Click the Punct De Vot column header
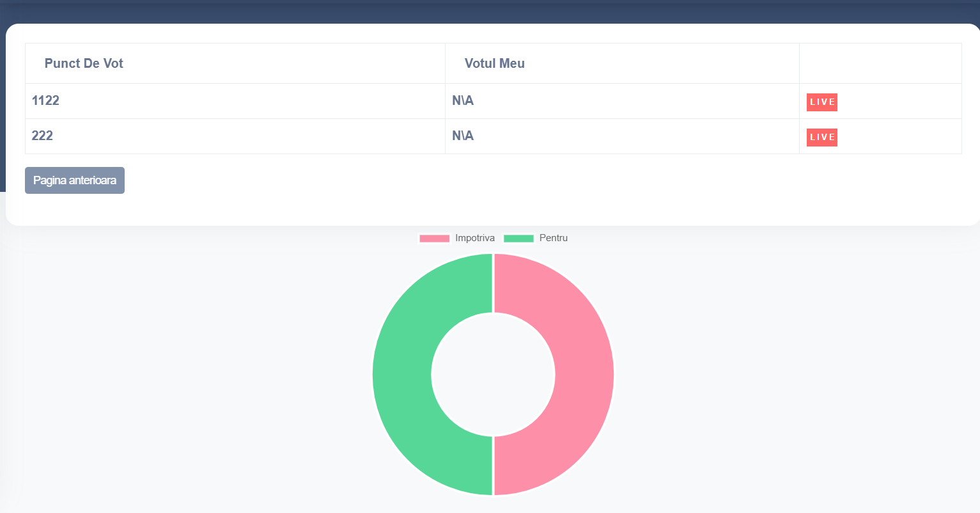Image resolution: width=980 pixels, height=513 pixels. tap(235, 63)
